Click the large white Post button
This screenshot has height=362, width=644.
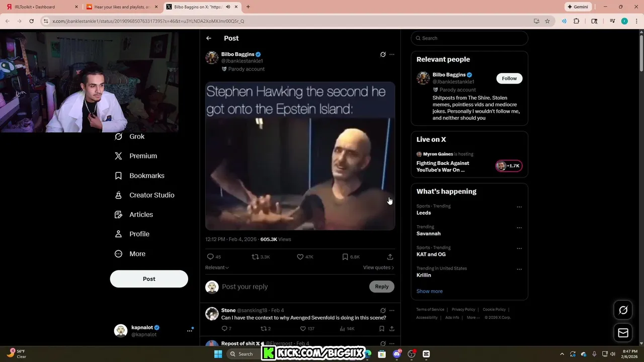tap(149, 279)
